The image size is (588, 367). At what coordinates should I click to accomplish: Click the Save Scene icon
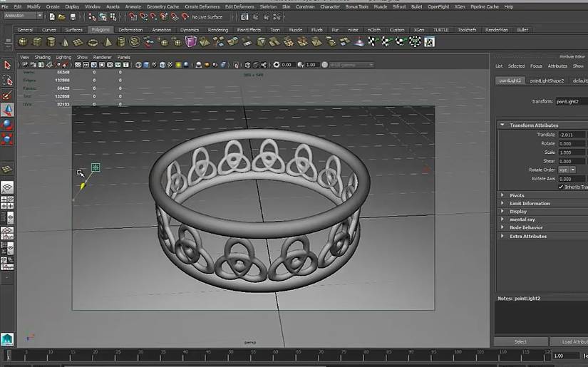click(x=73, y=17)
